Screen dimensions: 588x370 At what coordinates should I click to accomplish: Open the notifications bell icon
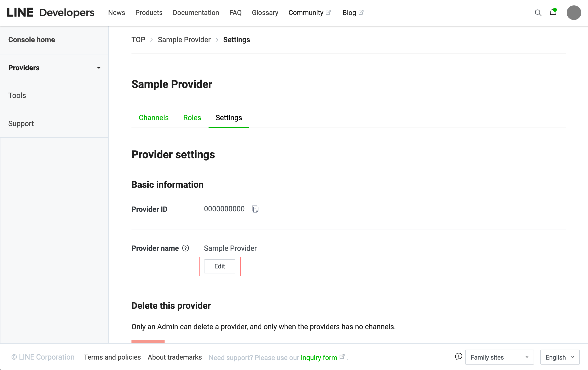click(x=553, y=12)
